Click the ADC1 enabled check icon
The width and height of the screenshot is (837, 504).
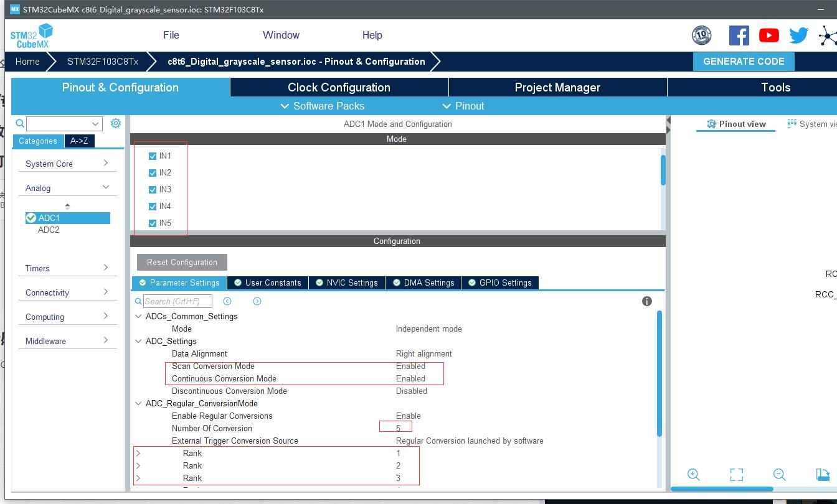pos(31,218)
